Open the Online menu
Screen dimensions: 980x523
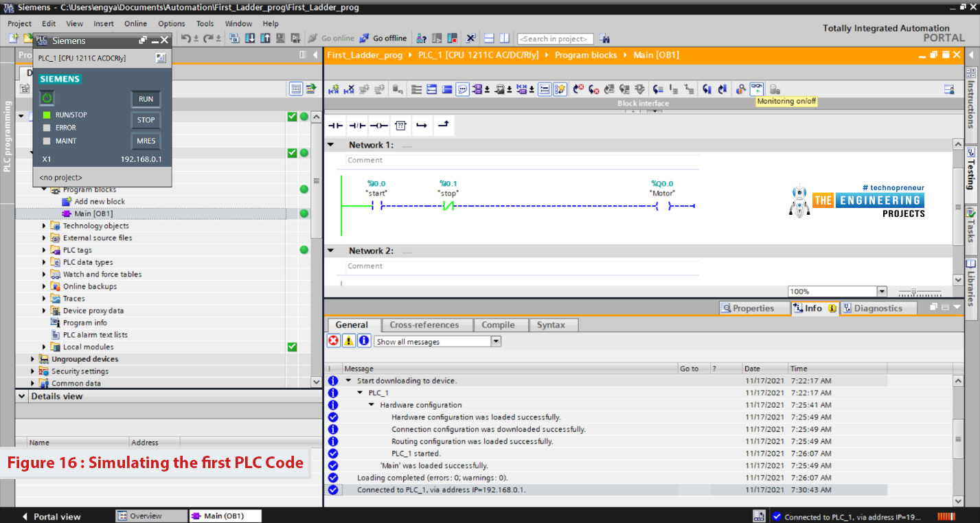(135, 23)
